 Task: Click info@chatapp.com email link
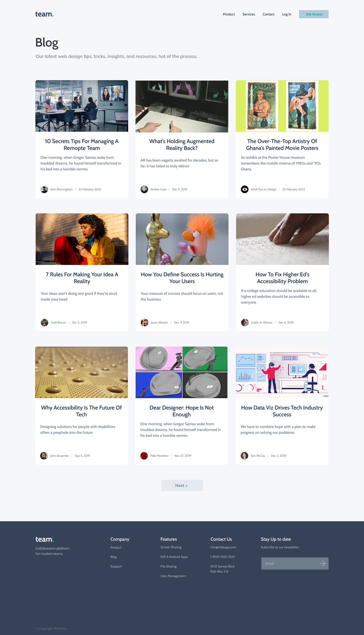click(x=223, y=547)
